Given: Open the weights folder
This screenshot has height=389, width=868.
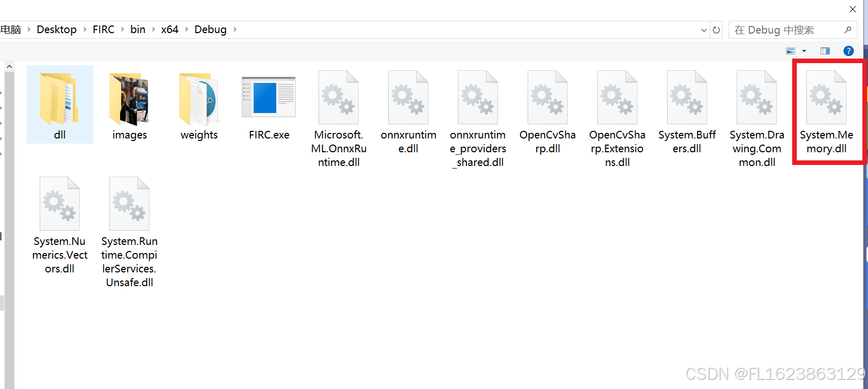Looking at the screenshot, I should click(199, 99).
